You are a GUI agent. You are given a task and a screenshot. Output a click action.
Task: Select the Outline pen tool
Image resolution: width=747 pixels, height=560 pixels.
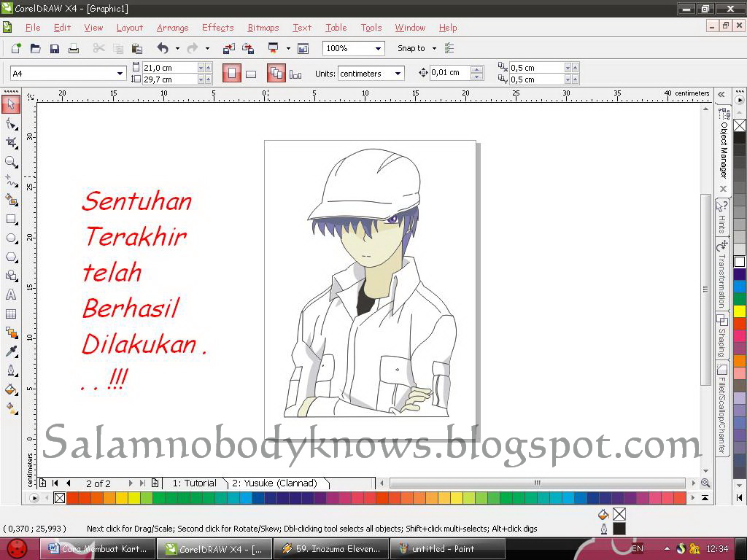coord(11,370)
